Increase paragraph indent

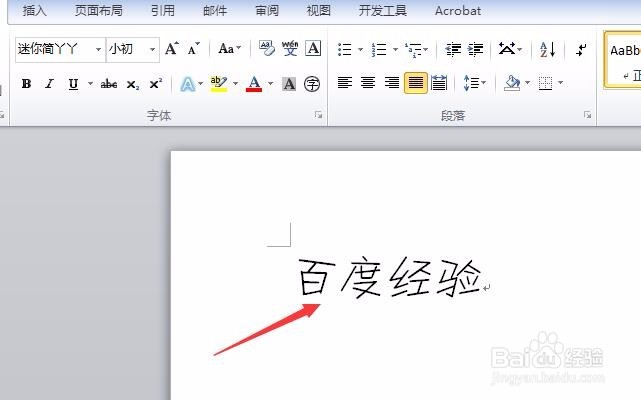(475, 49)
